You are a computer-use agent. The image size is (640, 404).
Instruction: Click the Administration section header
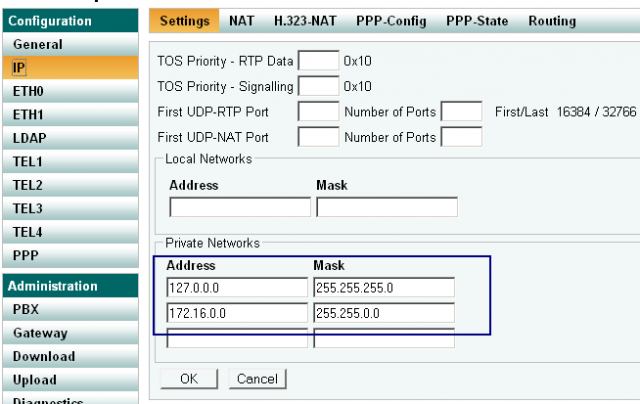tap(70, 286)
